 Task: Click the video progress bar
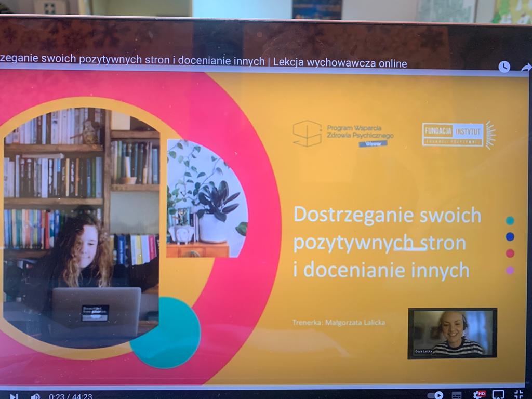260,387
